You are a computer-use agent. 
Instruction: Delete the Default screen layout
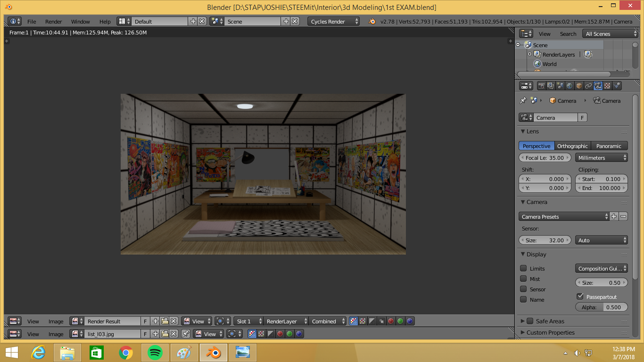tap(202, 21)
